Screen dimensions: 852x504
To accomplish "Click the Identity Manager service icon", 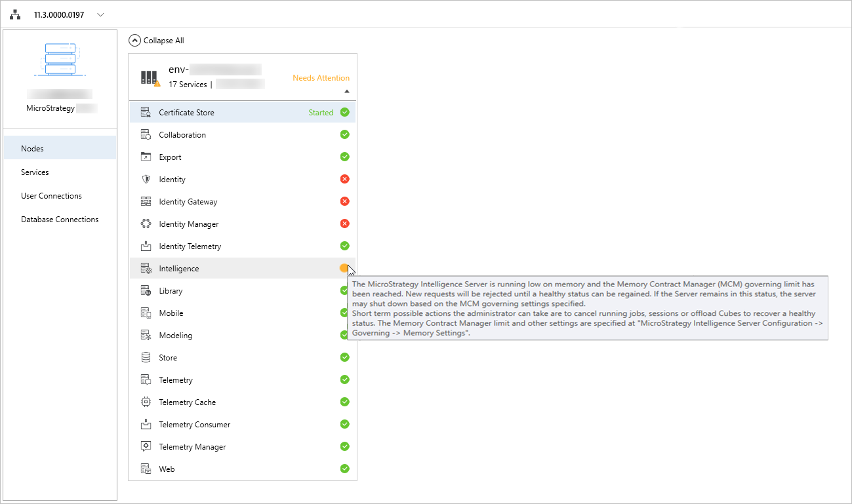I will point(146,224).
